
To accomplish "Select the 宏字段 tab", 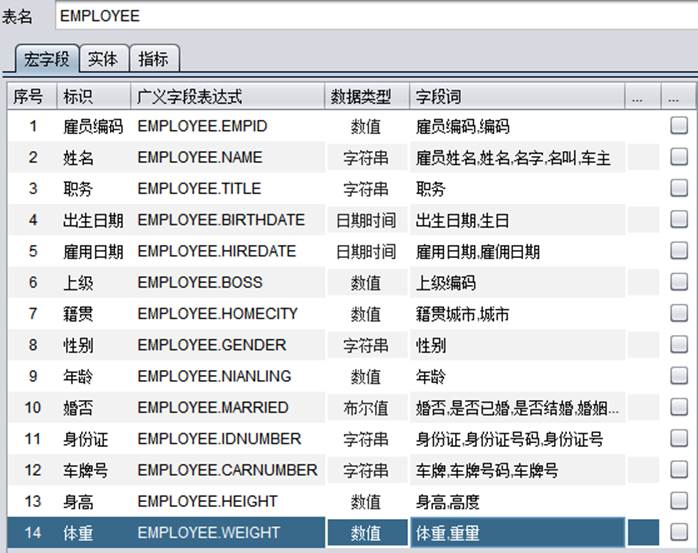I will (45, 59).
